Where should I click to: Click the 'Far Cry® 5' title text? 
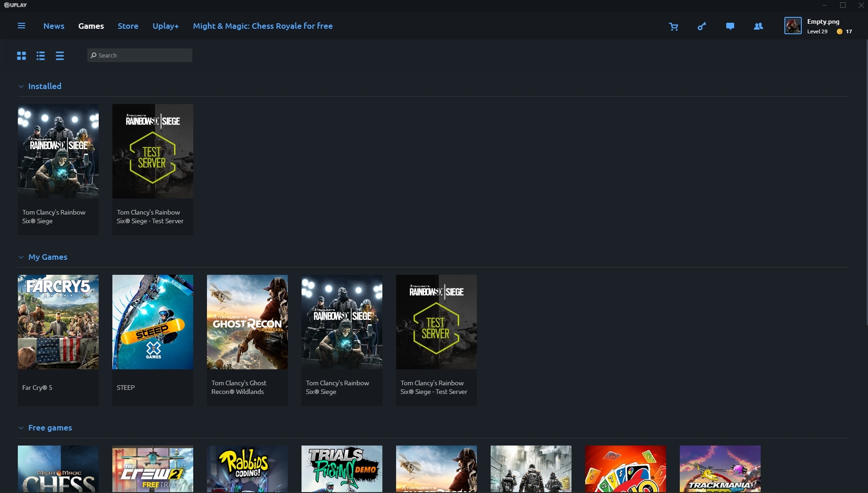click(x=37, y=388)
